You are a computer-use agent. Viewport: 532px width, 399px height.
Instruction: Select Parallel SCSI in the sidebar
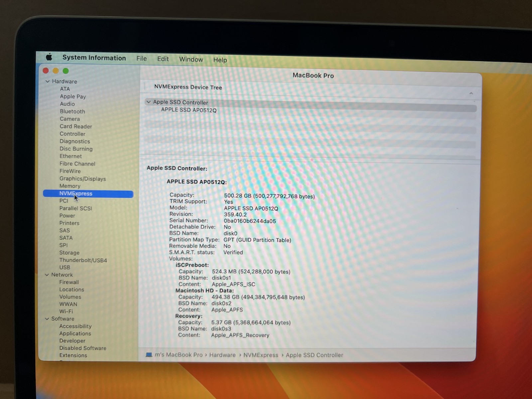tap(75, 208)
